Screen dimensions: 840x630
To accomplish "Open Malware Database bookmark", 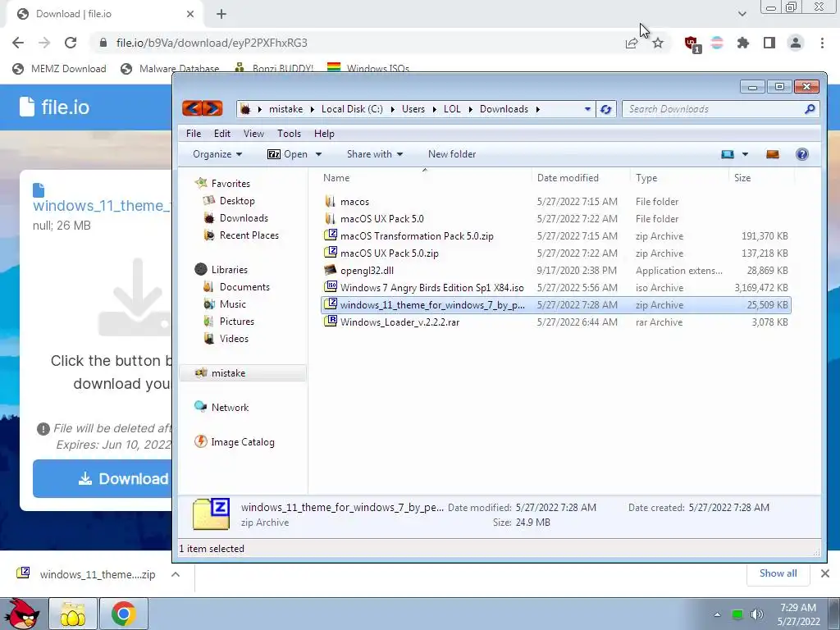I will [x=170, y=69].
